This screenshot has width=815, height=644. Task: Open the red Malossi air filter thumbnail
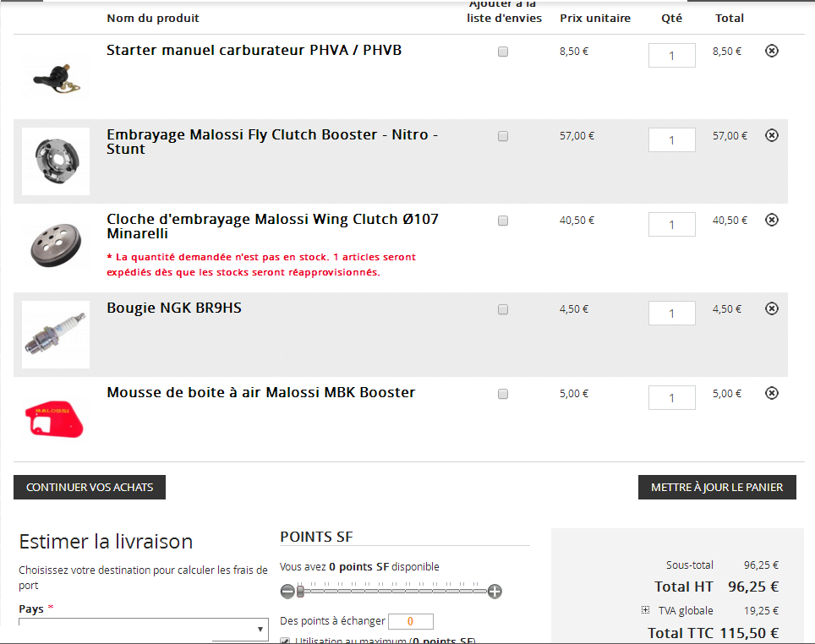(x=56, y=419)
